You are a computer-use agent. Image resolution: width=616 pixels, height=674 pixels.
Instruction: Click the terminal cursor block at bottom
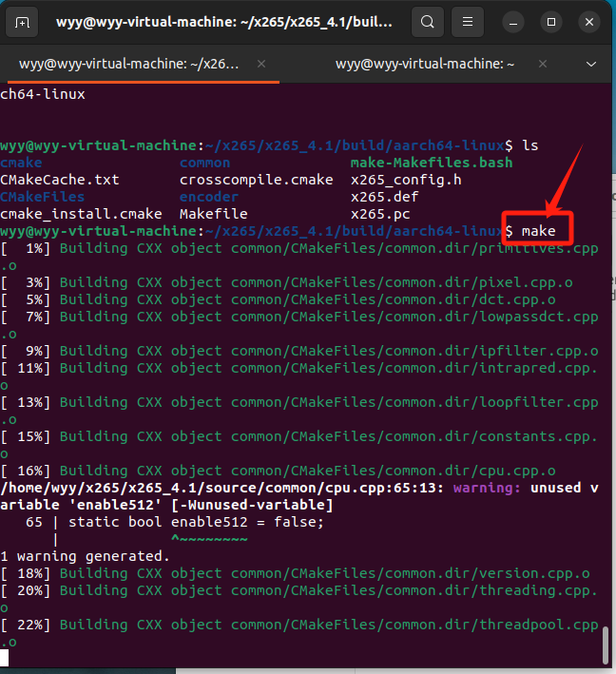coord(5,658)
